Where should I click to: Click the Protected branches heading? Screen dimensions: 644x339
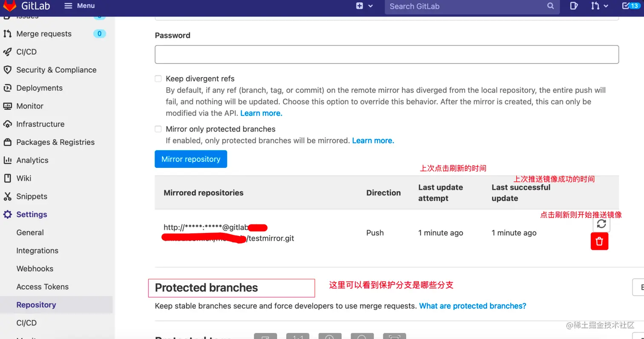point(207,288)
